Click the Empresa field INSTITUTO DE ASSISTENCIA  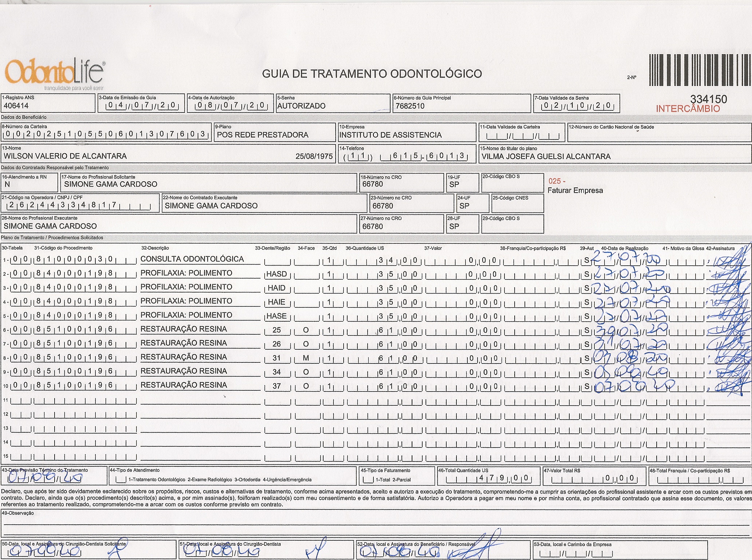(390, 135)
